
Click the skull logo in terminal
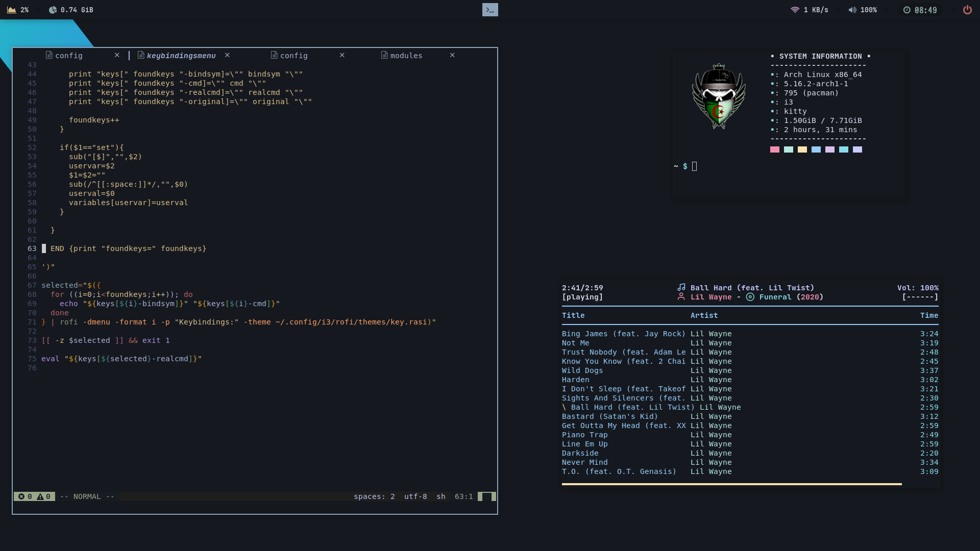coord(719,96)
